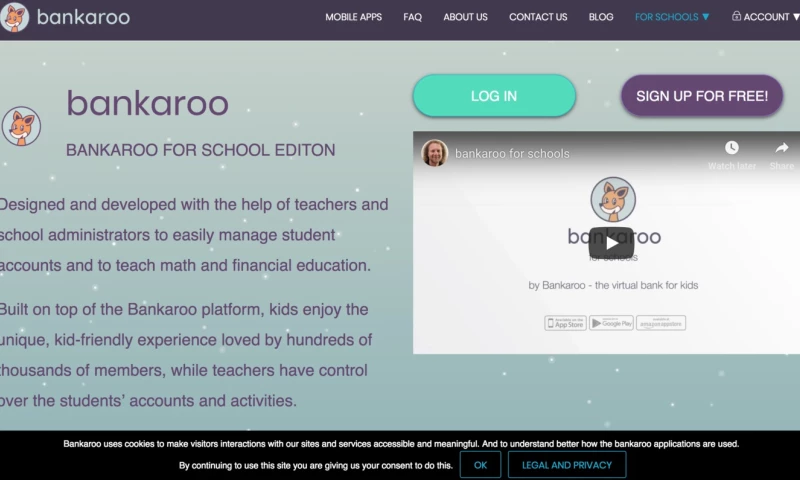Navigate to Contact Us

click(538, 17)
